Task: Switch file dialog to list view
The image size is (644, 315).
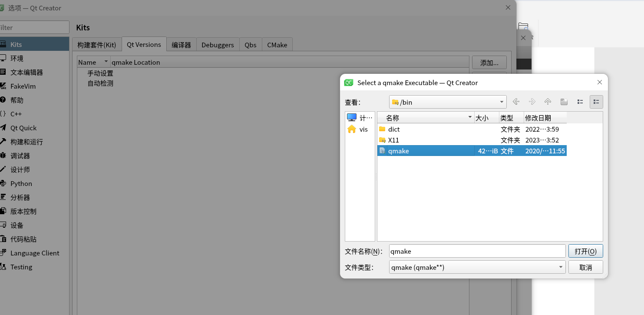Action: click(x=580, y=102)
